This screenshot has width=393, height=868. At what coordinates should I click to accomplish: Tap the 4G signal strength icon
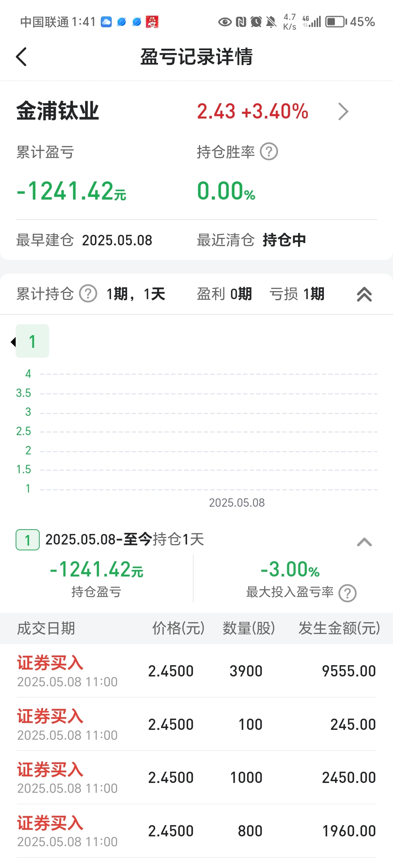[x=312, y=22]
